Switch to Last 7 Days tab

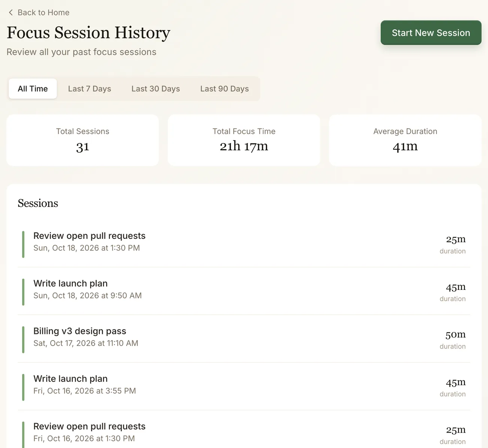click(89, 89)
